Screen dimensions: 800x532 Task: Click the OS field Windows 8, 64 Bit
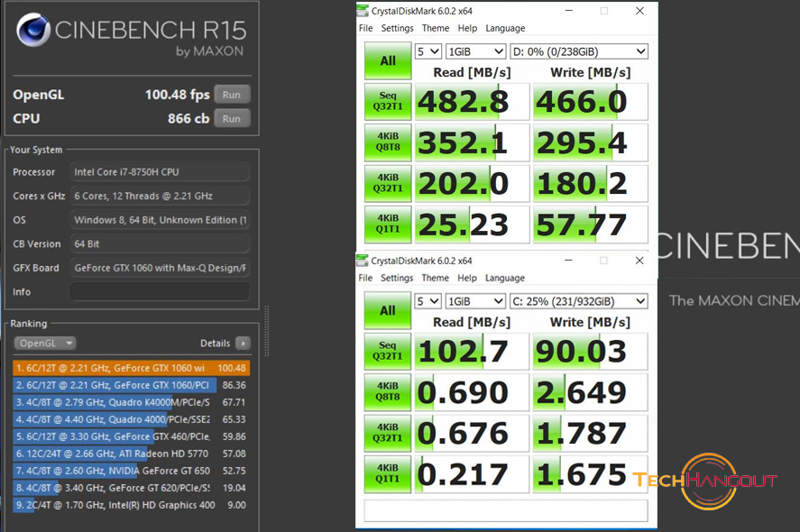[x=161, y=220]
